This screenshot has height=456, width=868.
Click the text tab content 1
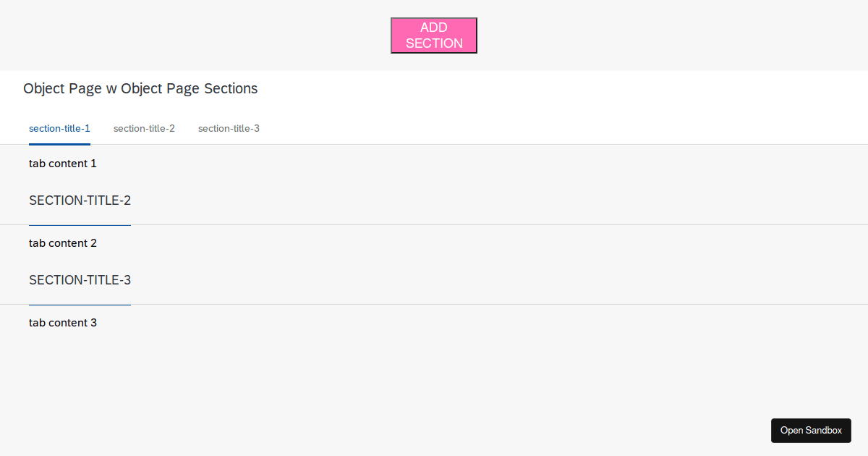tap(63, 164)
